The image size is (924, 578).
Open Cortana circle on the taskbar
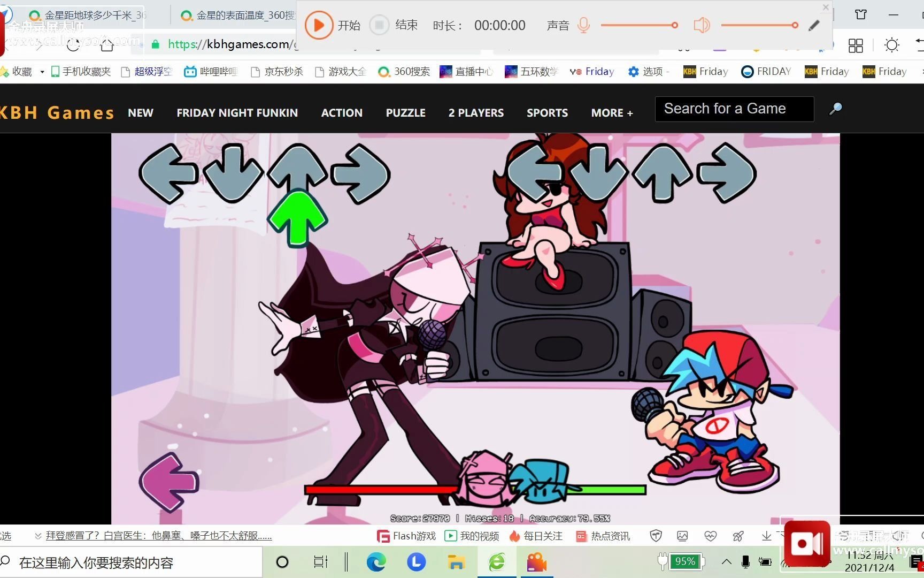tap(282, 562)
